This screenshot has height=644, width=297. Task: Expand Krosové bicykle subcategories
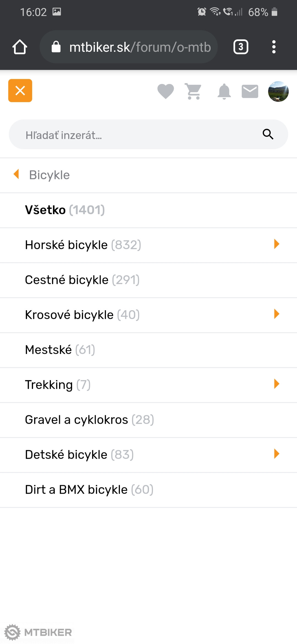pos(277,314)
